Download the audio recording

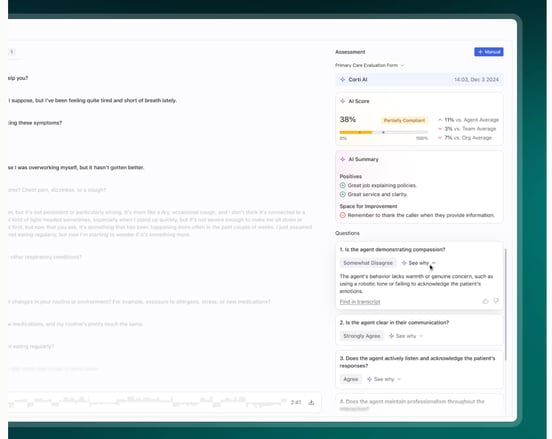pyautogui.click(x=311, y=402)
